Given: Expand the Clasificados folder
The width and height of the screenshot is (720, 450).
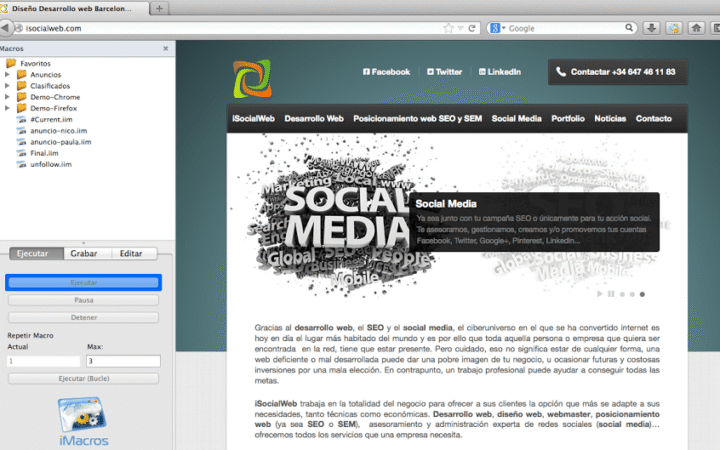Looking at the screenshot, I should 7,85.
